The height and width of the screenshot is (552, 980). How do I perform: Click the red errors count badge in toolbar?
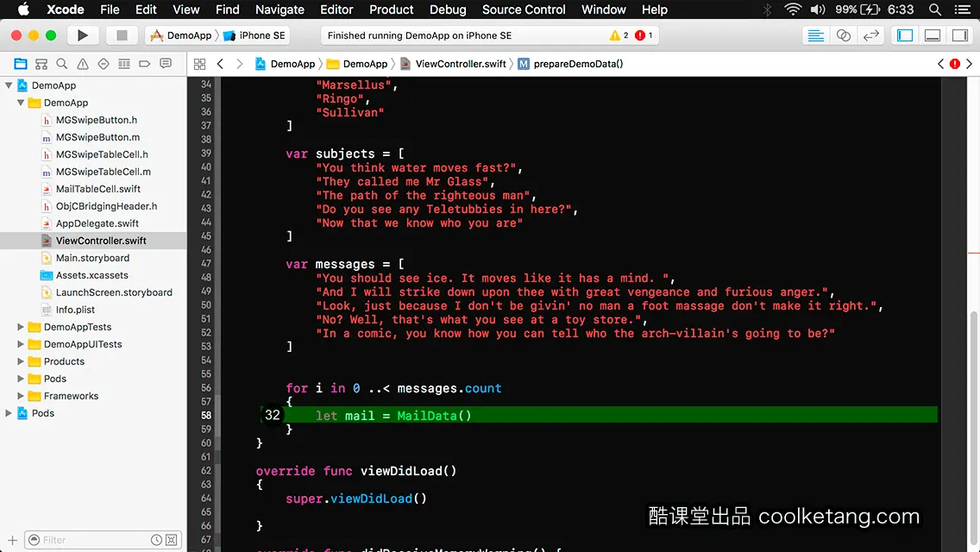click(644, 35)
